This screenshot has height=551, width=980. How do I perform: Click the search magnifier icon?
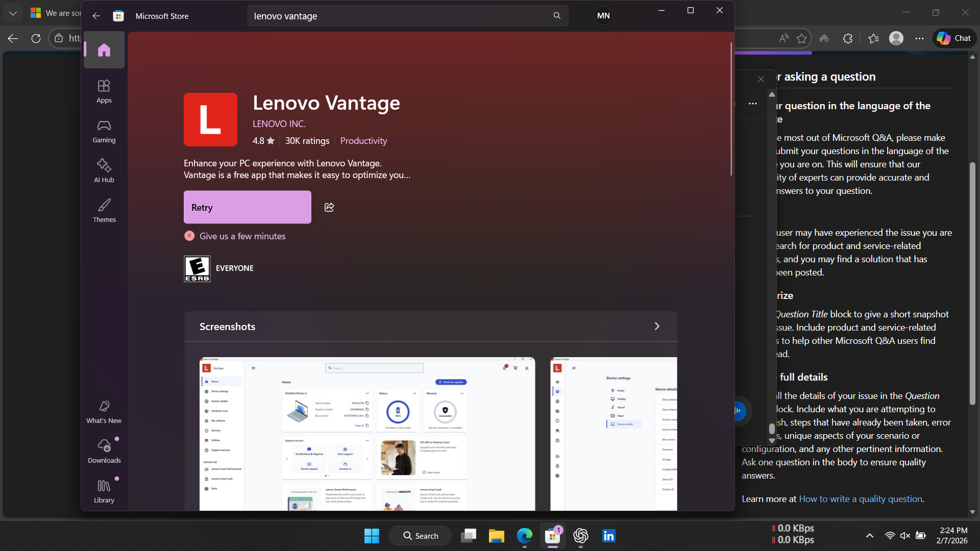coord(557,16)
